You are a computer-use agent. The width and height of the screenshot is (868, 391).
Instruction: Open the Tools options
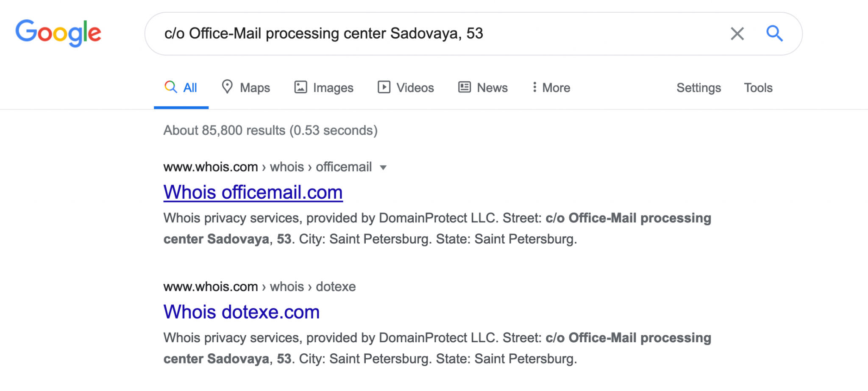(758, 88)
